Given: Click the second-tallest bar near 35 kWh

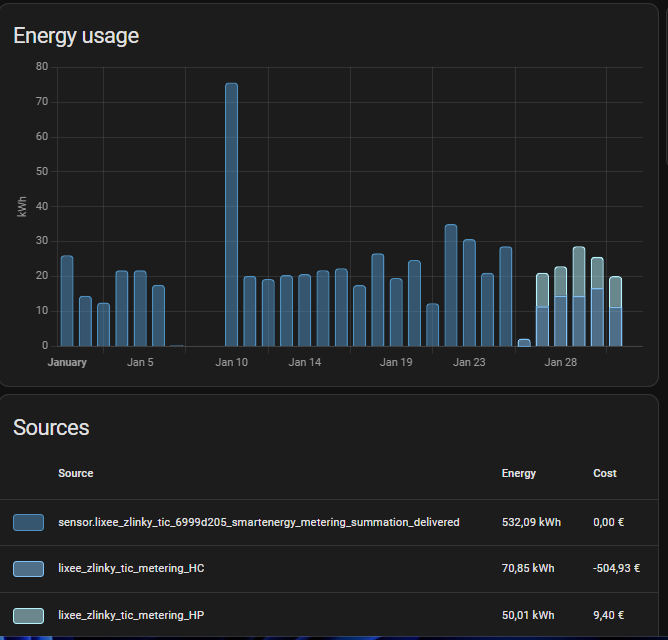Looking at the screenshot, I should click(450, 286).
